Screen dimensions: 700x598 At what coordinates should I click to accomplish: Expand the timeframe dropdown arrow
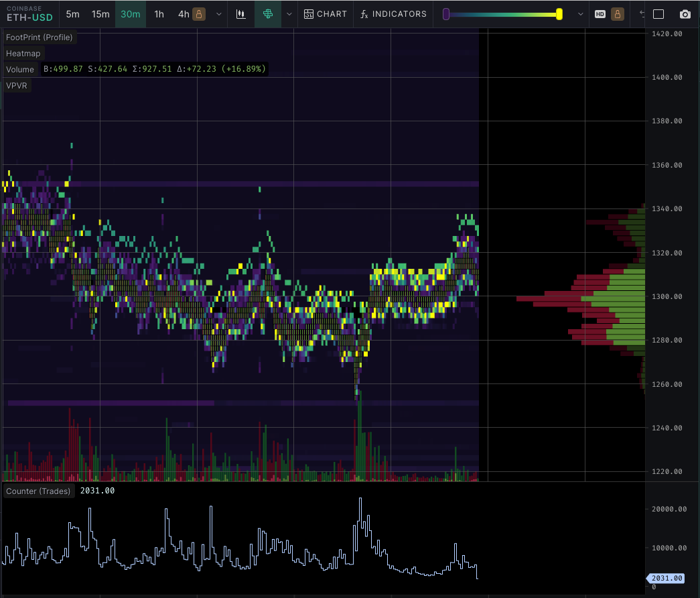pos(219,14)
